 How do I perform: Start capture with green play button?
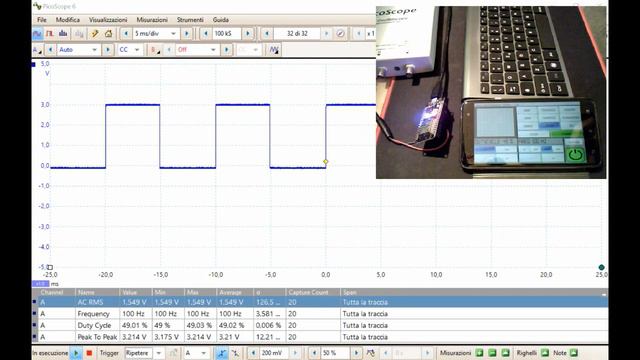76,353
